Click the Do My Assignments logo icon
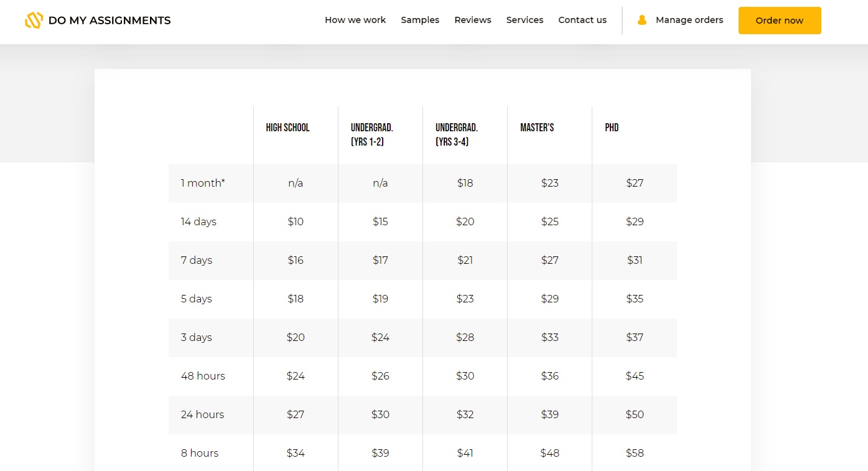This screenshot has height=471, width=868. click(x=34, y=21)
